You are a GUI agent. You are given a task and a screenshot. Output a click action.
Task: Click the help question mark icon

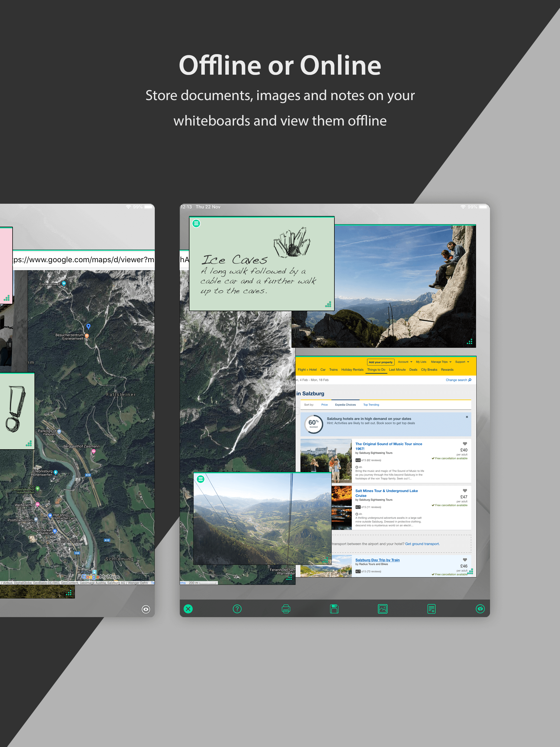[x=237, y=609]
